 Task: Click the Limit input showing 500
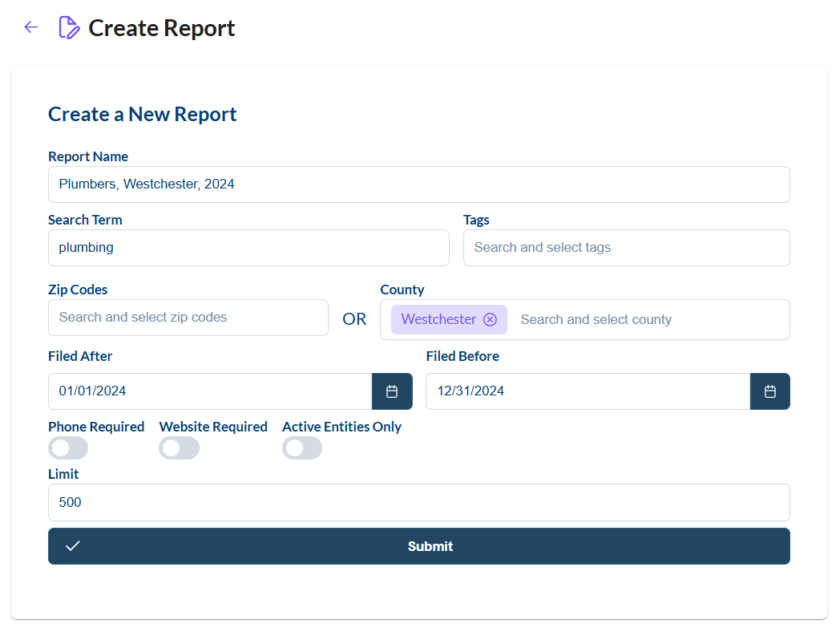[419, 502]
